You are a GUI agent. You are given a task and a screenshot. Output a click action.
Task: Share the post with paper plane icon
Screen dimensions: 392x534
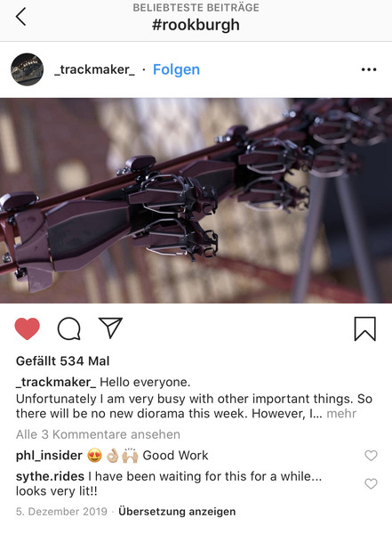[110, 328]
